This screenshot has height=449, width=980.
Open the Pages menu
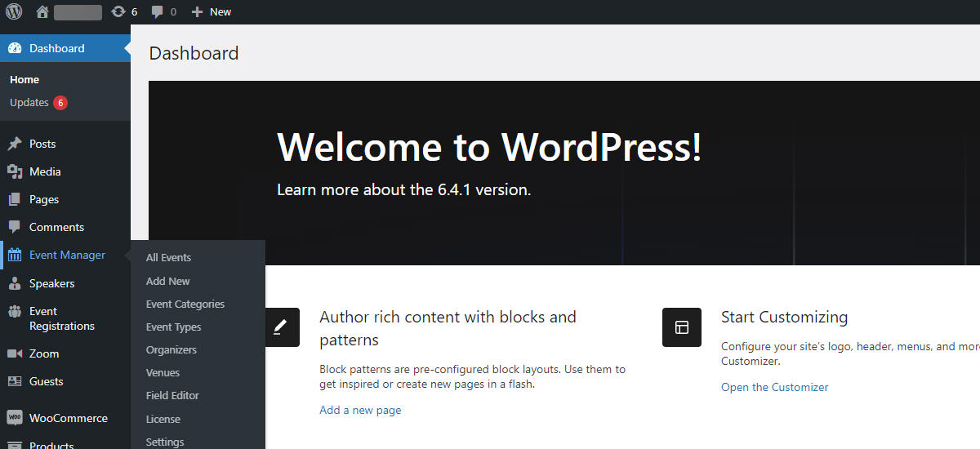pyautogui.click(x=65, y=199)
